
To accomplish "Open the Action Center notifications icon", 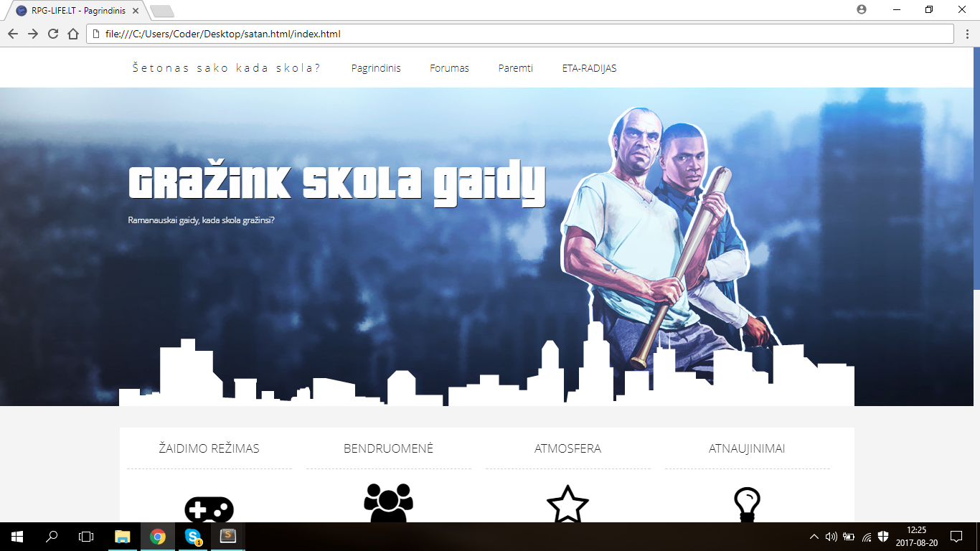I will point(956,536).
